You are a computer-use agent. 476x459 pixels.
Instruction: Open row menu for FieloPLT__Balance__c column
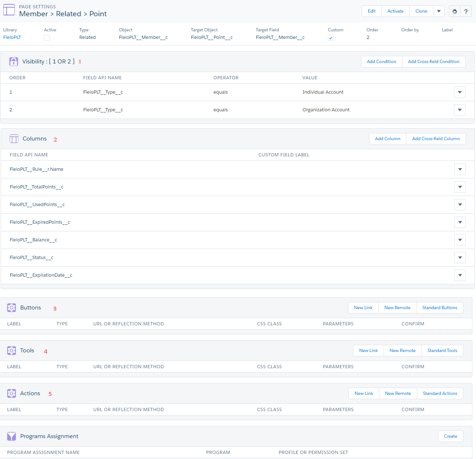click(x=460, y=240)
